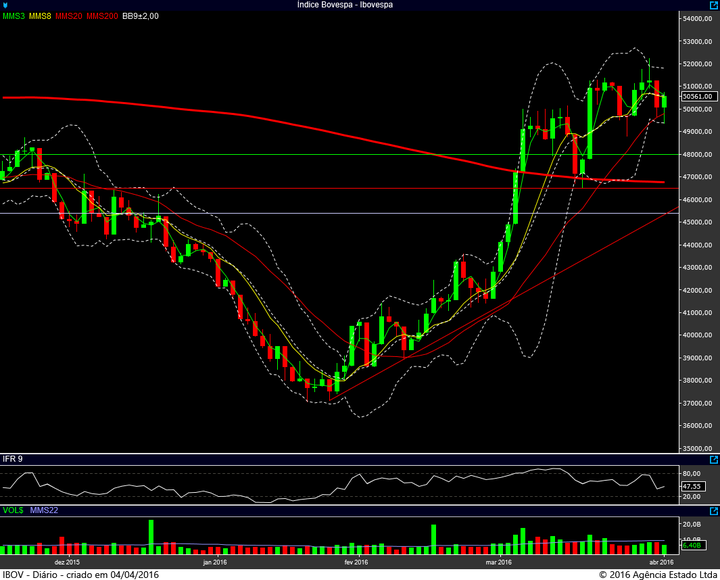Click the MMS200 indicator label
The width and height of the screenshot is (720, 580).
pyautogui.click(x=102, y=16)
